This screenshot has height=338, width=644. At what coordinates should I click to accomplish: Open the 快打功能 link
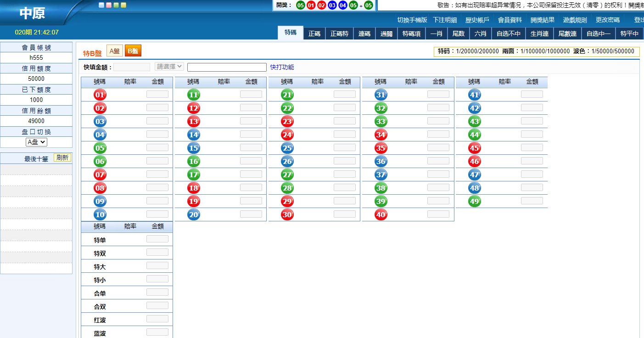pos(282,67)
